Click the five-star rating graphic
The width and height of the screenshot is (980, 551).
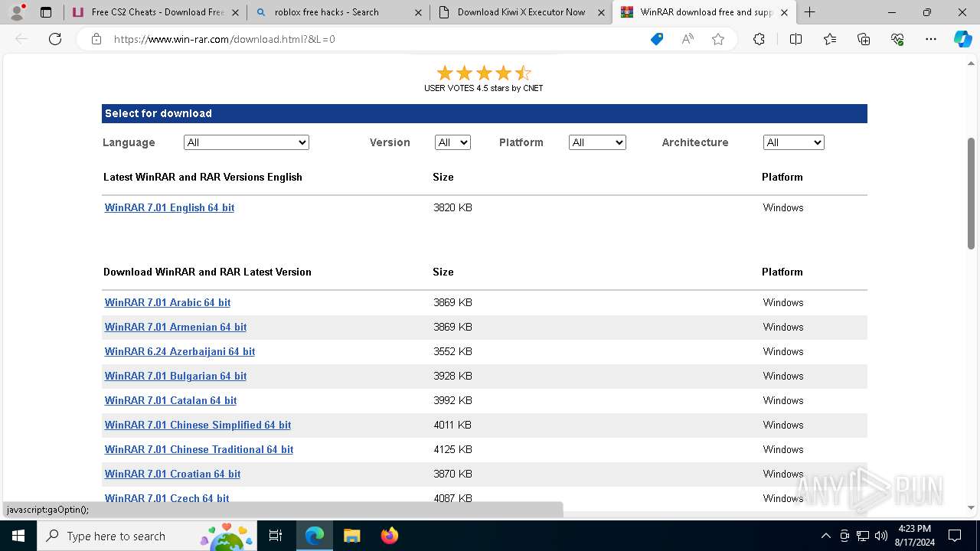tap(484, 73)
